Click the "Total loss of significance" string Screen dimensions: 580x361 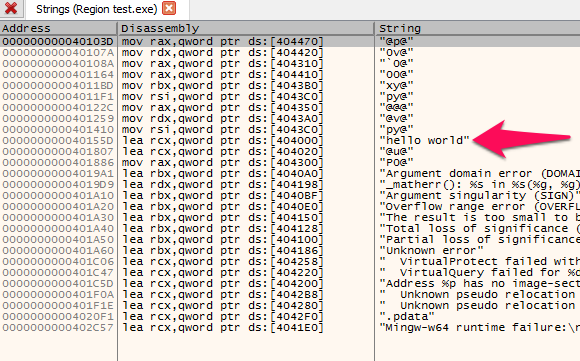[480, 229]
